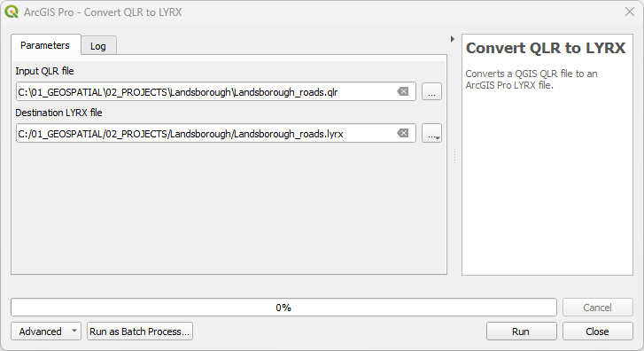This screenshot has height=351, width=644.
Task: Open Destination LYRX file save options
Action: (x=431, y=133)
